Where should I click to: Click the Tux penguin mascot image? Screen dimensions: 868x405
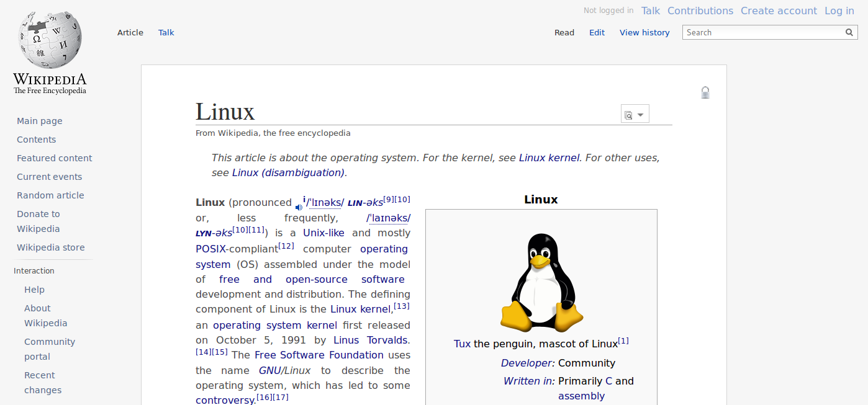click(x=541, y=283)
